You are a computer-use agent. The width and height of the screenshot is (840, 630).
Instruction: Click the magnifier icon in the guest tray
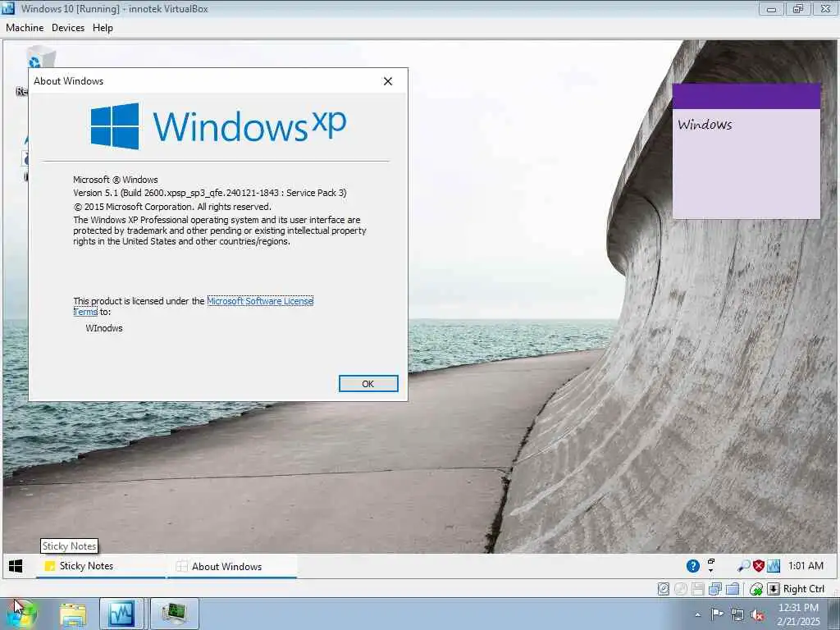point(743,566)
